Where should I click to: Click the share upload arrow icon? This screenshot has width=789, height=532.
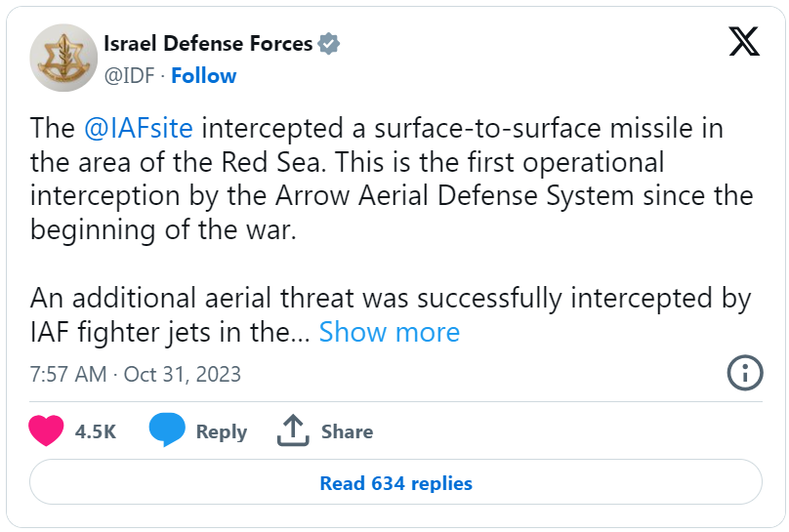[293, 430]
